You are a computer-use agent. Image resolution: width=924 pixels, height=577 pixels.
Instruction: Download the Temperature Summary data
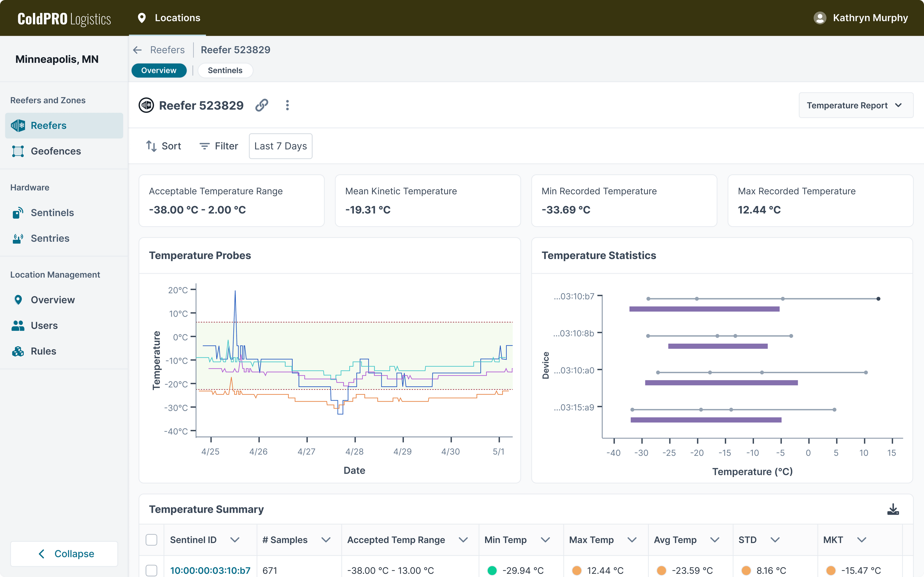[x=893, y=509]
